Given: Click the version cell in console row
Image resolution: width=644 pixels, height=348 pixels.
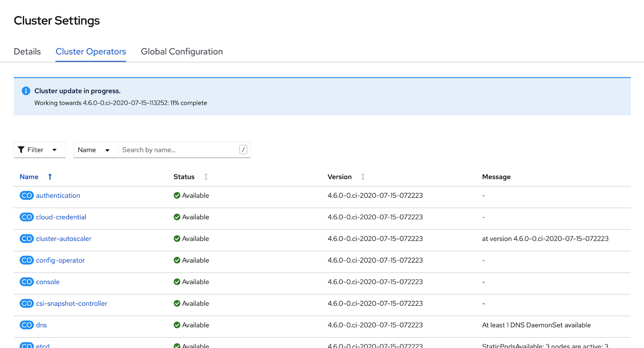Looking at the screenshot, I should click(x=375, y=282).
